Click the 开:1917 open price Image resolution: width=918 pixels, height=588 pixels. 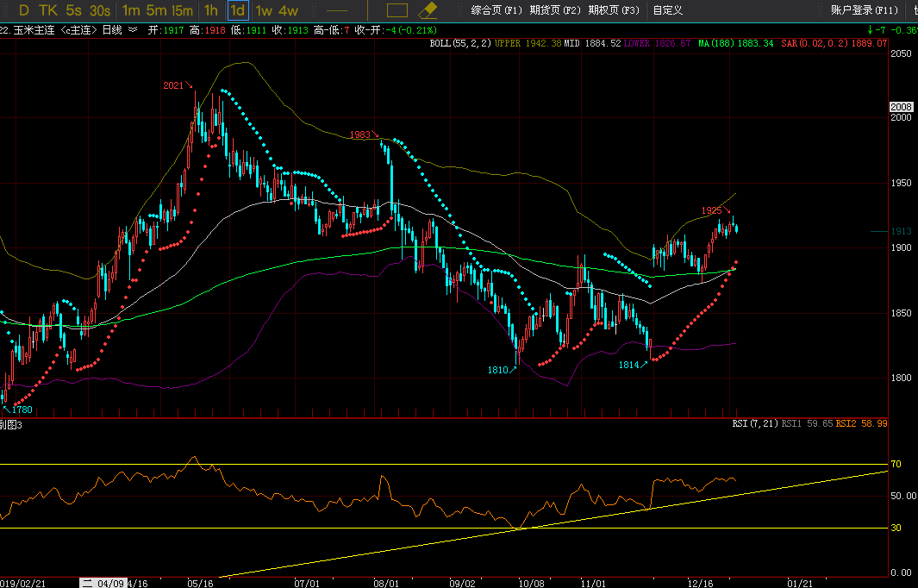pos(165,30)
